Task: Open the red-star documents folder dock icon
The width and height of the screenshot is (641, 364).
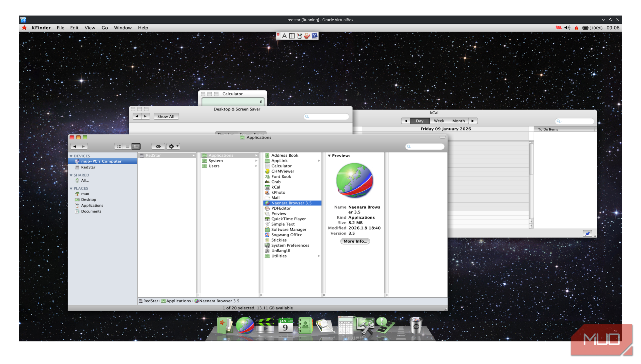Action: 224,325
